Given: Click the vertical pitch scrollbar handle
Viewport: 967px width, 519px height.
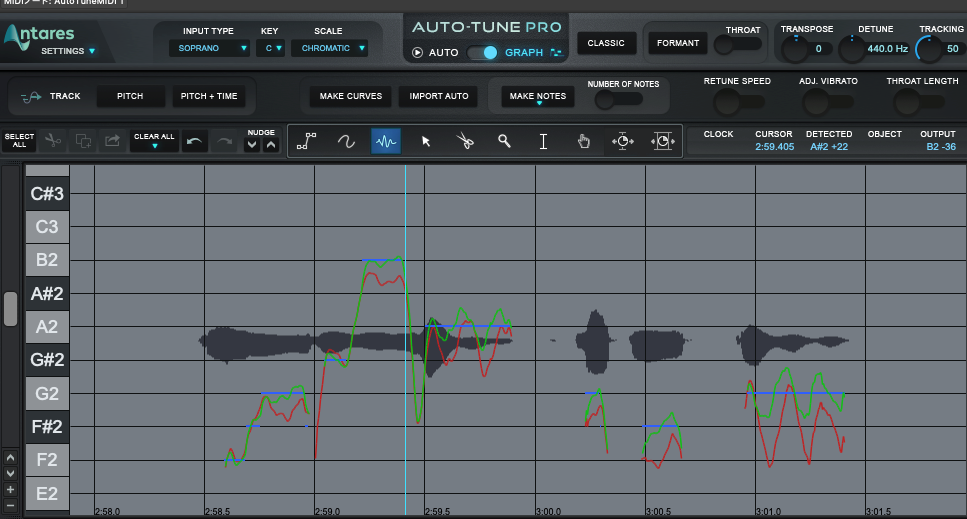Looking at the screenshot, I should point(10,309).
